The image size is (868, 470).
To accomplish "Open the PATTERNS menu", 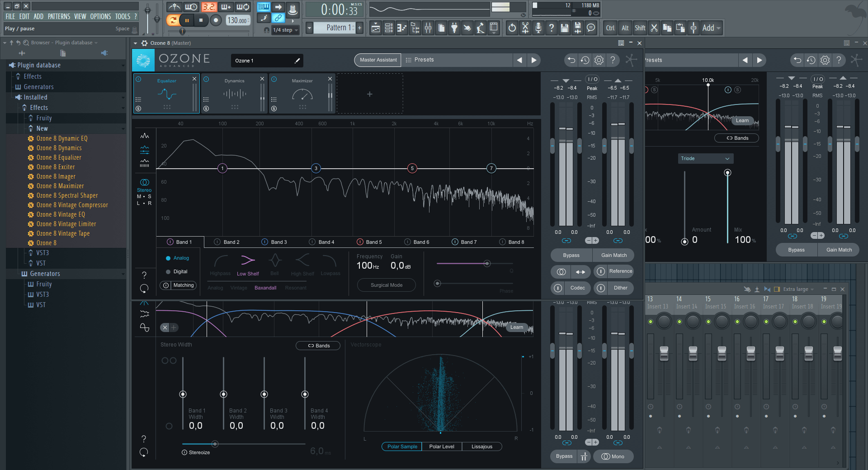I will 59,16.
